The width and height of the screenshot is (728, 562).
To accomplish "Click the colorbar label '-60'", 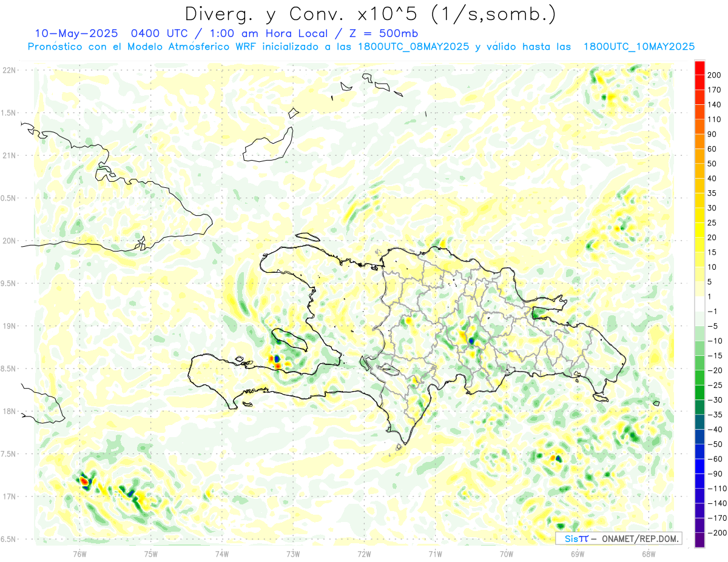I will coord(715,459).
